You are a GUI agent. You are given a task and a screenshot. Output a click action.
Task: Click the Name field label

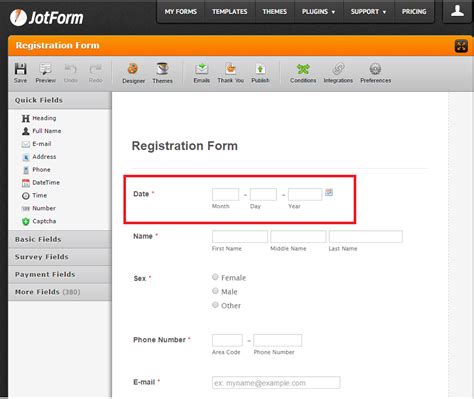click(143, 236)
